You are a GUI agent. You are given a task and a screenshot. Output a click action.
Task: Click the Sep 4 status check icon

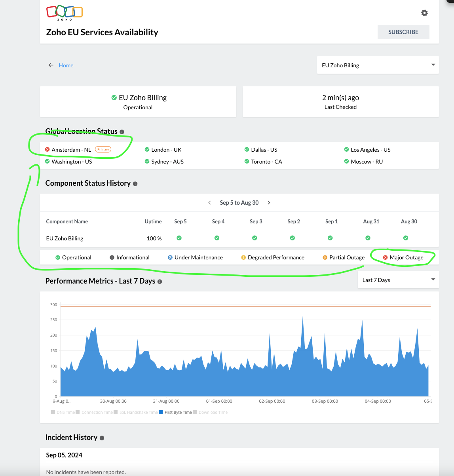pyautogui.click(x=217, y=238)
